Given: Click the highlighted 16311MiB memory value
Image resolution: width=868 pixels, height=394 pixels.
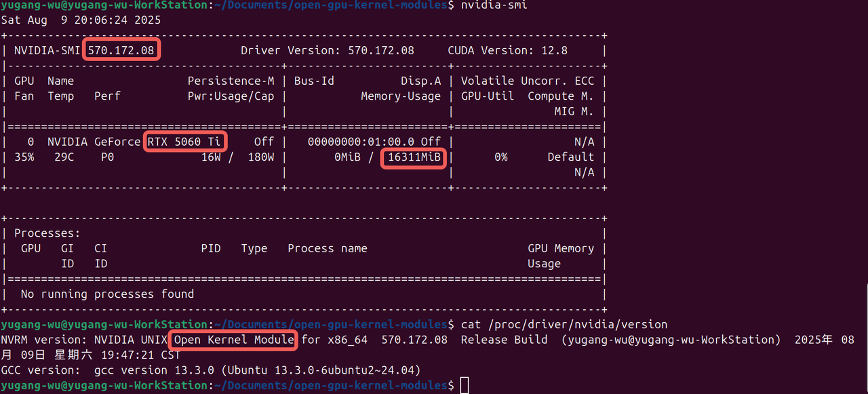Looking at the screenshot, I should [413, 157].
